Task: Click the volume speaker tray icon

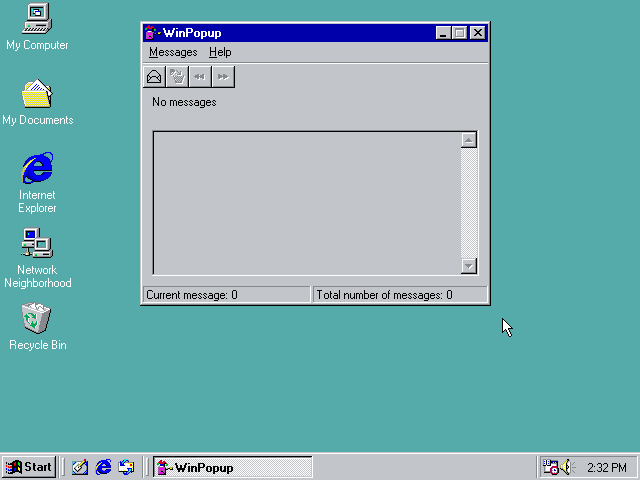Action: (x=567, y=467)
